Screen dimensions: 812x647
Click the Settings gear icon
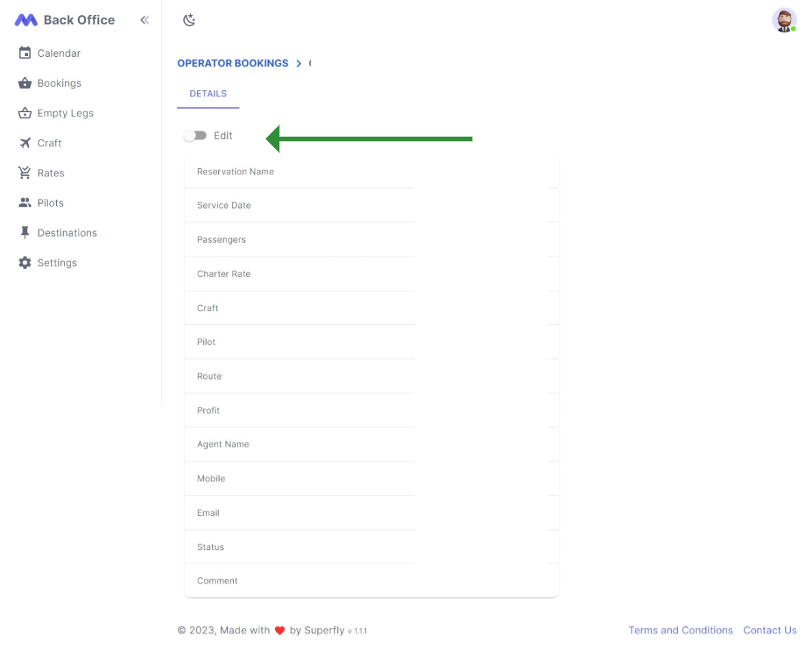tap(25, 263)
